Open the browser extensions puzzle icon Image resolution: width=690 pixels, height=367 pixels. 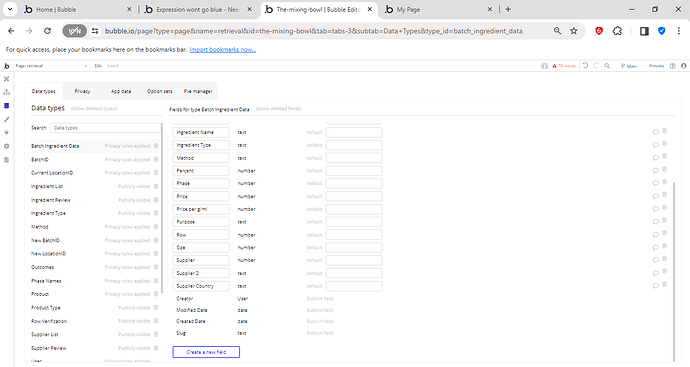tap(617, 31)
